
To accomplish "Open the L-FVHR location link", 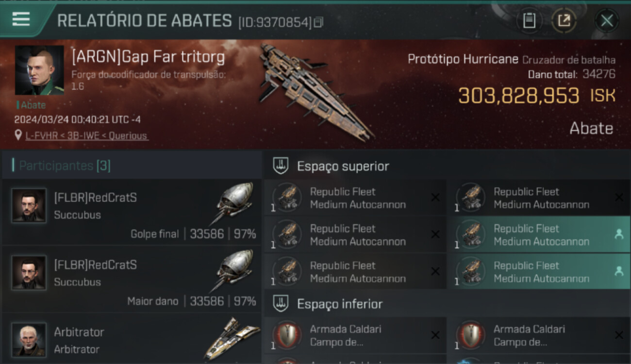I will pyautogui.click(x=87, y=136).
